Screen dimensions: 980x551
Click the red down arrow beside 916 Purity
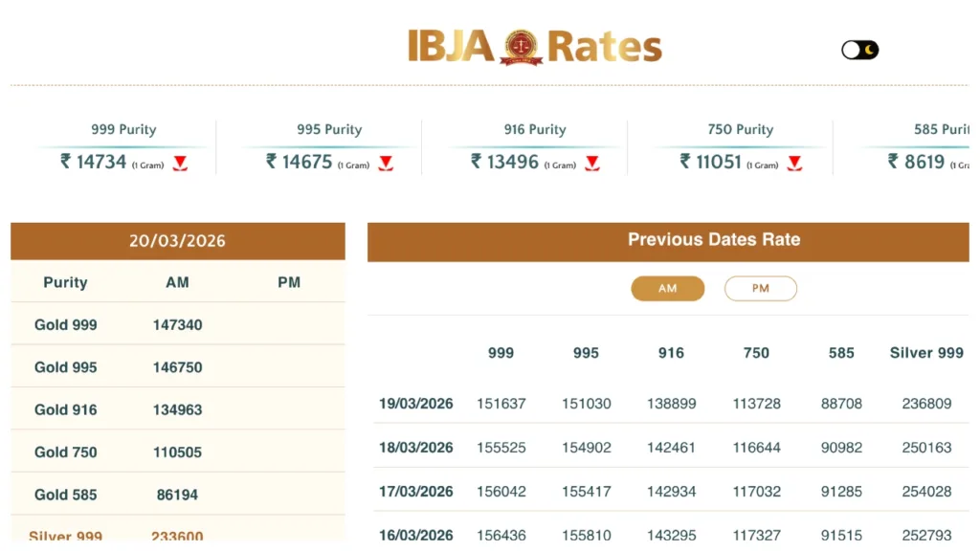[x=592, y=164]
